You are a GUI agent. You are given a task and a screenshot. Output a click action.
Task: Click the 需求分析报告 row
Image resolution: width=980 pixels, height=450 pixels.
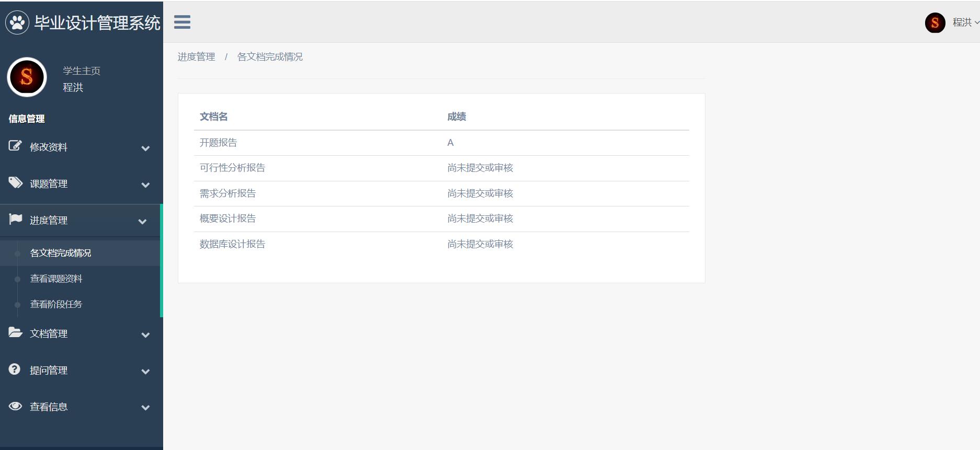(x=441, y=193)
